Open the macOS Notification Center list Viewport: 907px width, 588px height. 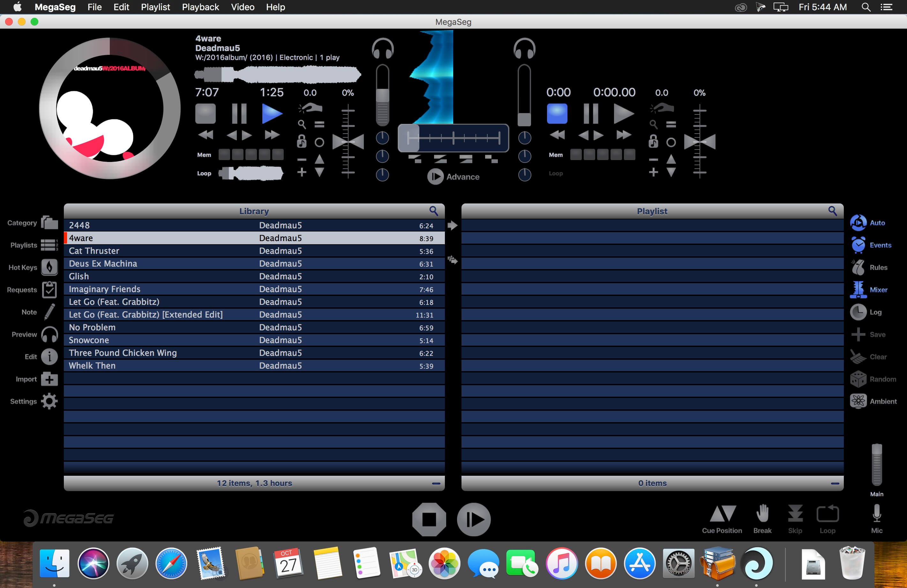pos(887,7)
